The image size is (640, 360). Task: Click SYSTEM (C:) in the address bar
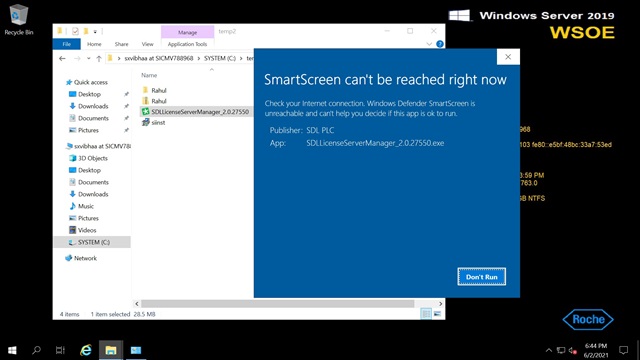[x=220, y=58]
